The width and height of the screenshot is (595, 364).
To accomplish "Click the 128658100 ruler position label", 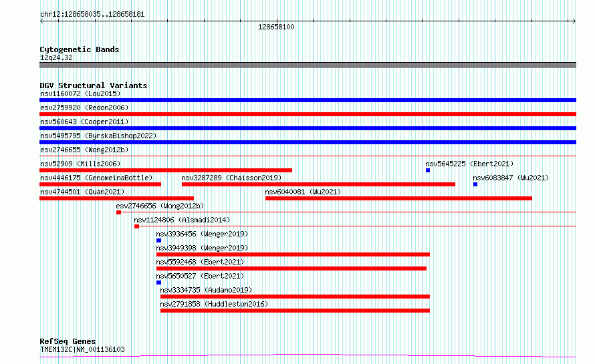I will click(x=276, y=27).
